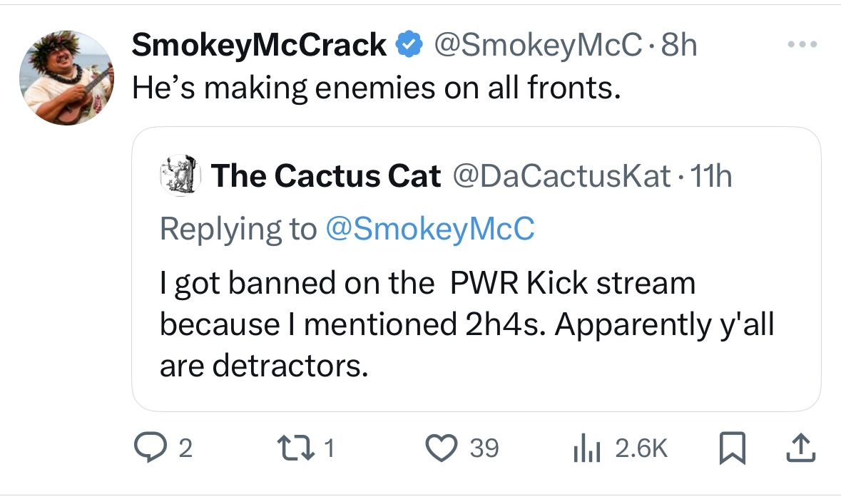
Task: Open the 11h timestamp on the quoted tweet
Action: tap(710, 175)
